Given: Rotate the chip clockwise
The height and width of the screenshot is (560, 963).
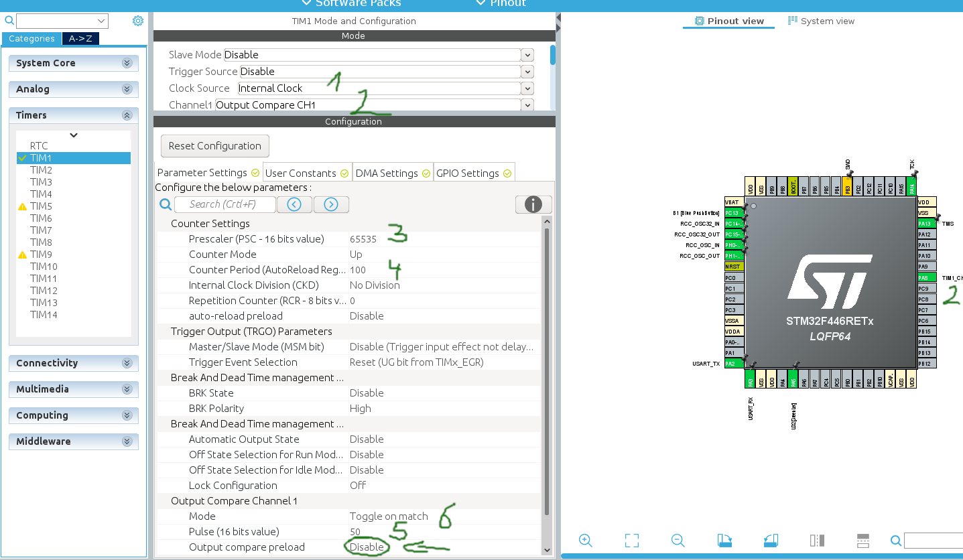Looking at the screenshot, I should (724, 541).
